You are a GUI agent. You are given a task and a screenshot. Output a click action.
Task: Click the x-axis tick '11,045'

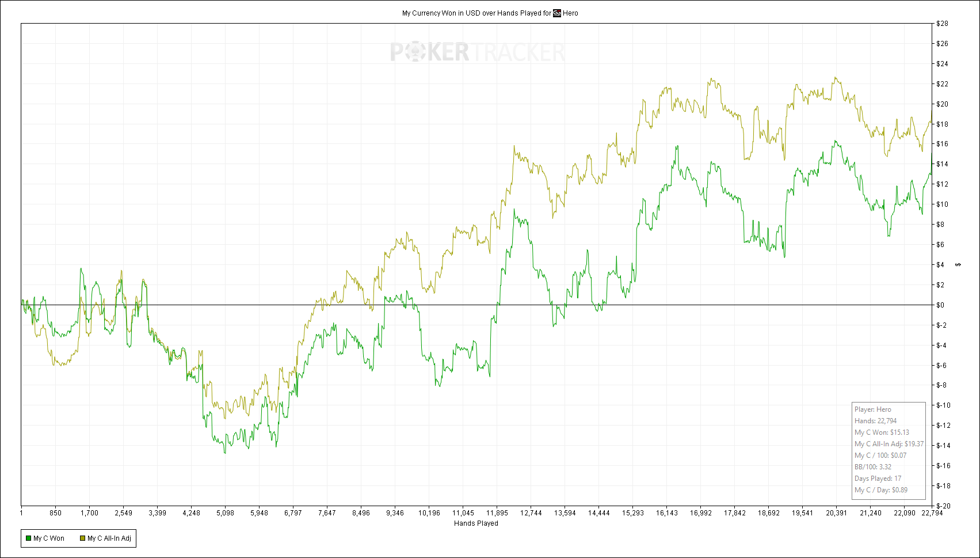pyautogui.click(x=463, y=513)
